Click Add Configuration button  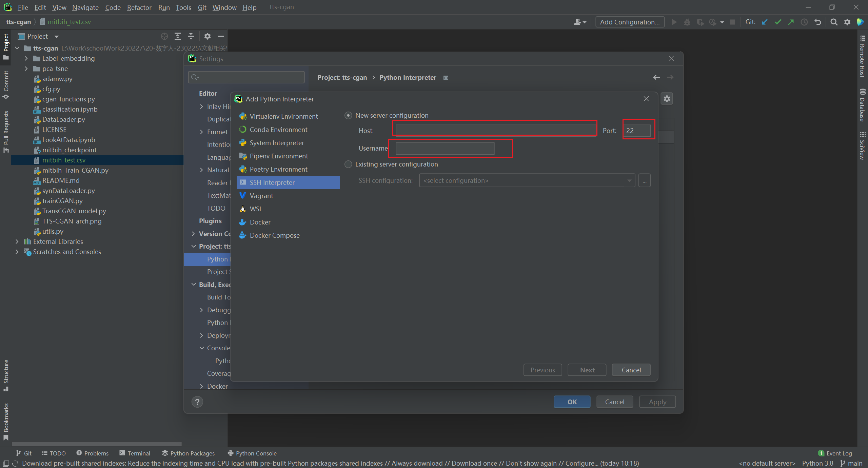click(x=630, y=22)
